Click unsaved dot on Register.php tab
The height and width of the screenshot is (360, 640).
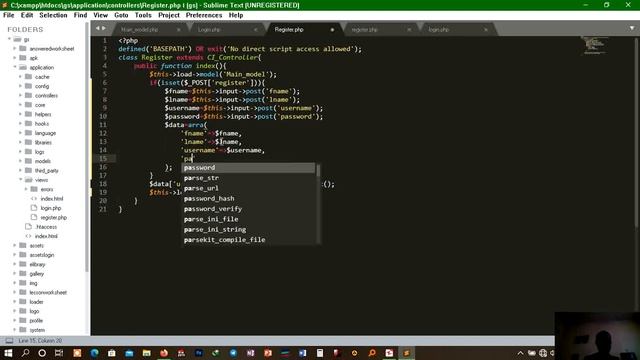point(332,30)
